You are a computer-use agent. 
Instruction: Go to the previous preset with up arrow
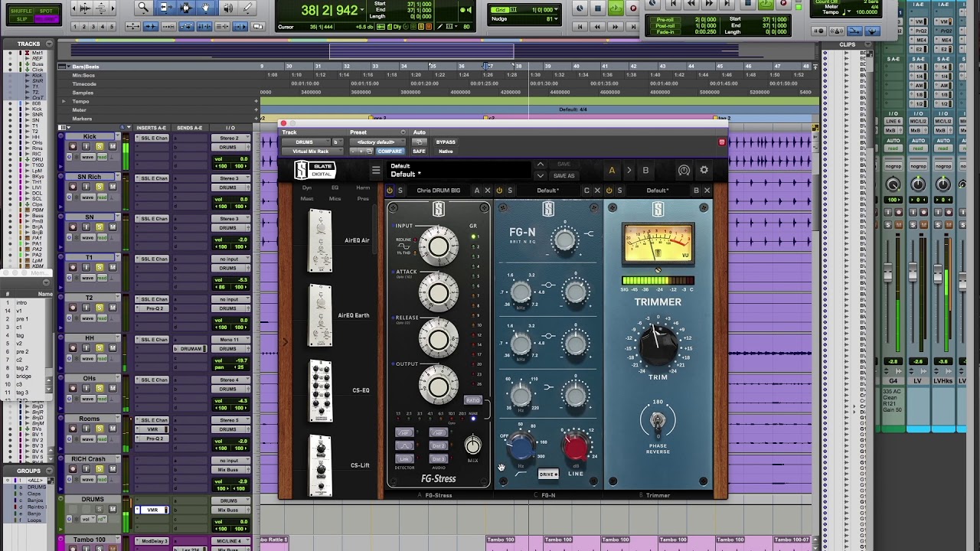541,165
